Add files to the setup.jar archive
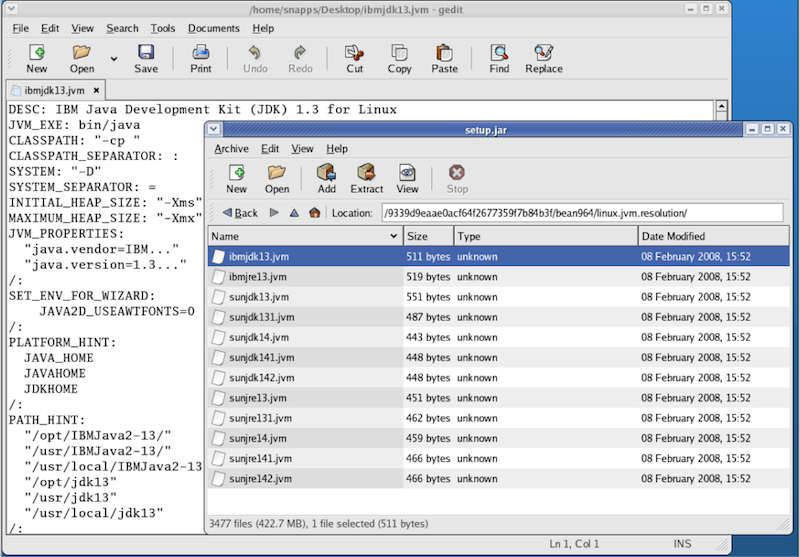Screen dimensions: 800x557 click(x=327, y=180)
